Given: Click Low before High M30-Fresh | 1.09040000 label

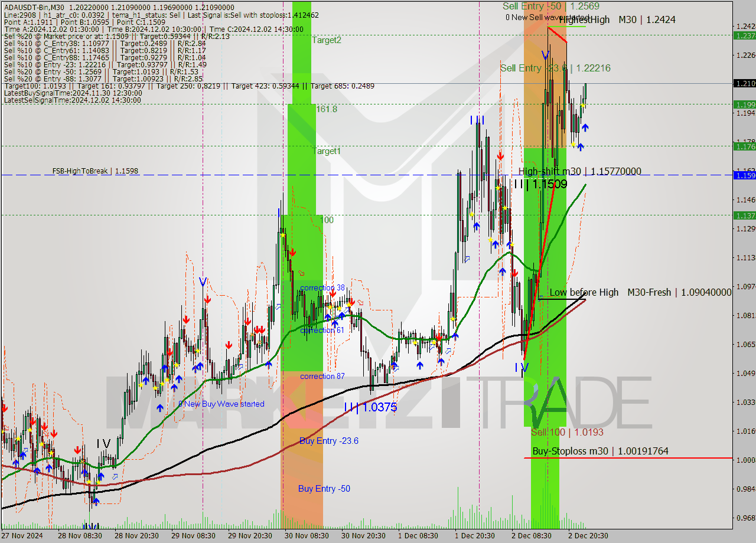Looking at the screenshot, I should [x=641, y=292].
